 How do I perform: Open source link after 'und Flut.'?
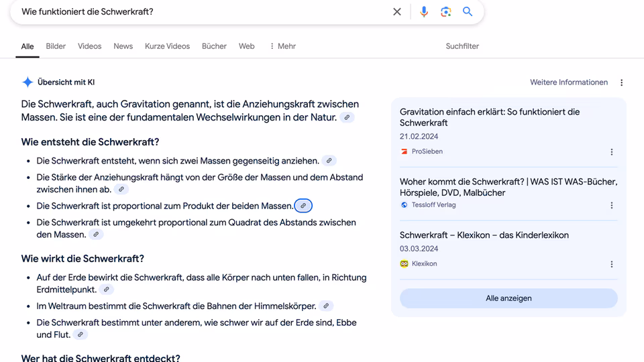tap(80, 335)
